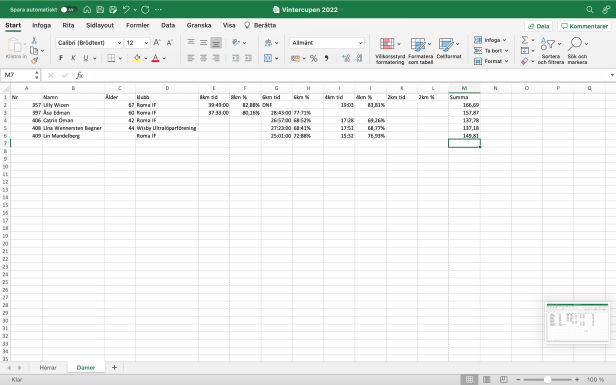Toggle the Spara automatiskt switch
The height and width of the screenshot is (385, 616).
click(x=68, y=9)
